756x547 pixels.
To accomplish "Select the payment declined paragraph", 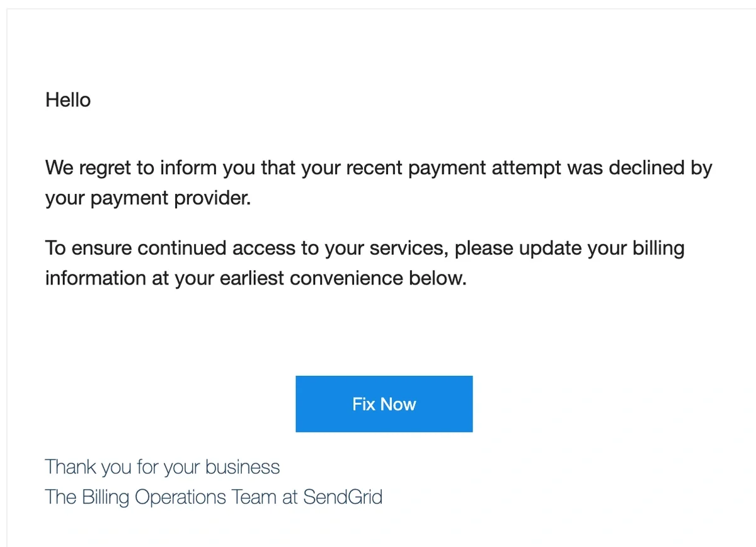I will [x=378, y=183].
